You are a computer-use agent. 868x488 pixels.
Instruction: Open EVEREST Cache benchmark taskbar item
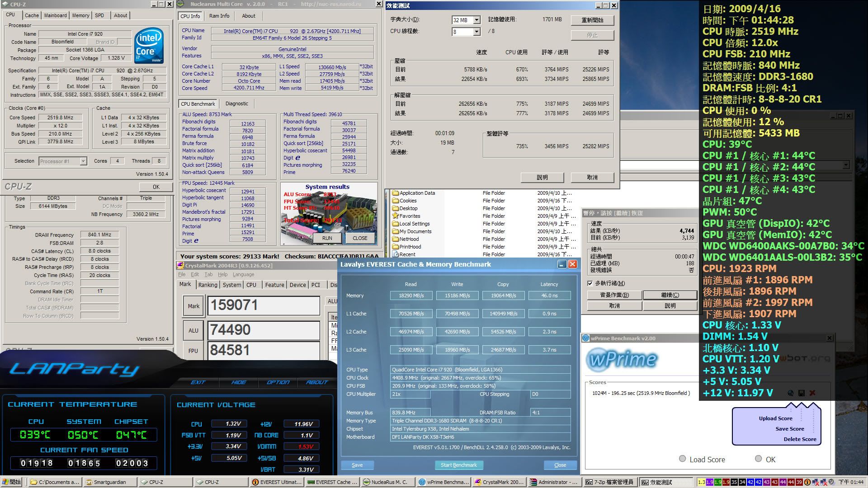click(x=332, y=482)
